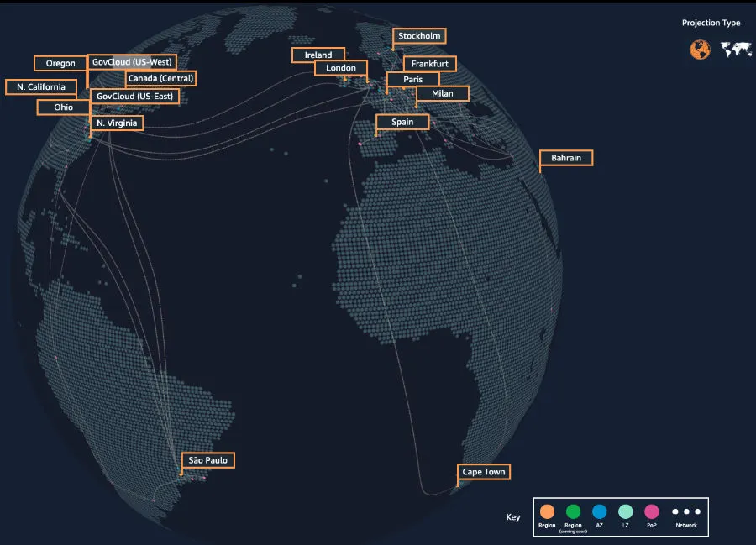Select the Oregon region label
Screen dimensions: 756x545
(x=60, y=63)
